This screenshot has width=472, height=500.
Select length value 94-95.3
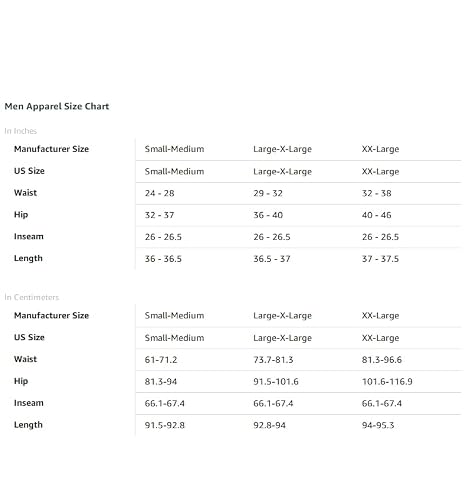(x=378, y=425)
